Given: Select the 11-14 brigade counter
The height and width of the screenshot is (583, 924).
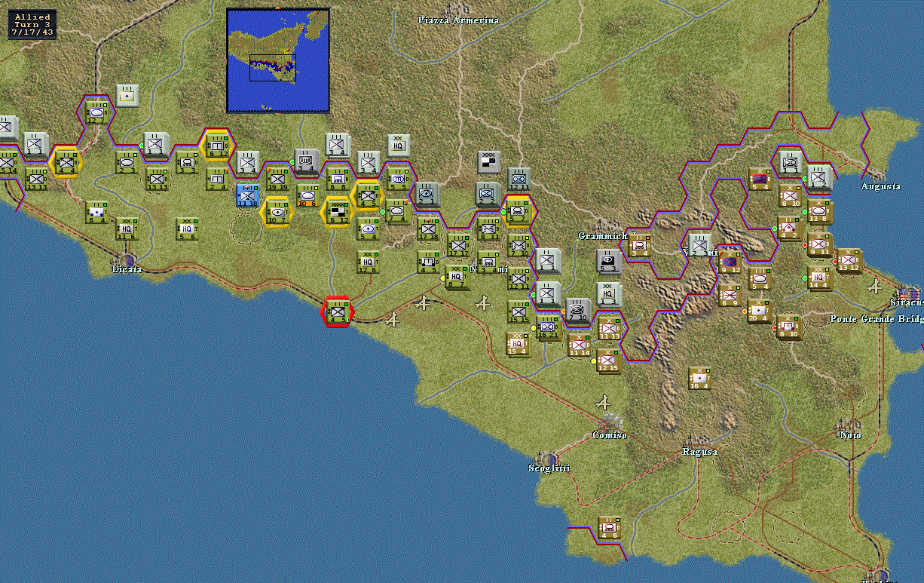Looking at the screenshot, I should tap(579, 344).
